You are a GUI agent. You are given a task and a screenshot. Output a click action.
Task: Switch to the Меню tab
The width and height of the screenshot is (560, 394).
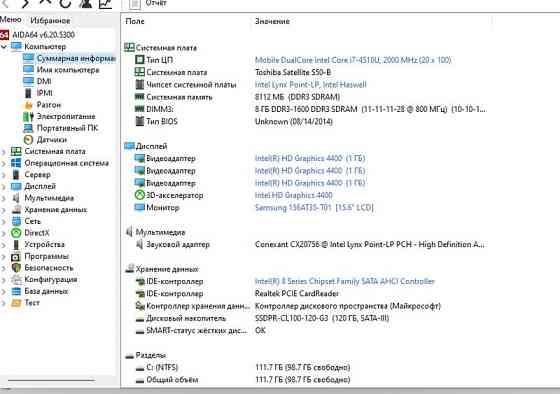pos(10,20)
